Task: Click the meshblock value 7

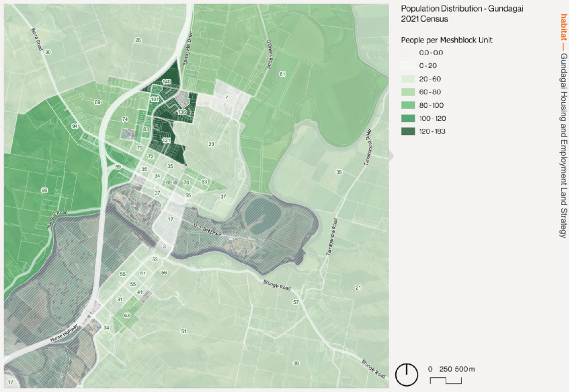Action: click(227, 97)
